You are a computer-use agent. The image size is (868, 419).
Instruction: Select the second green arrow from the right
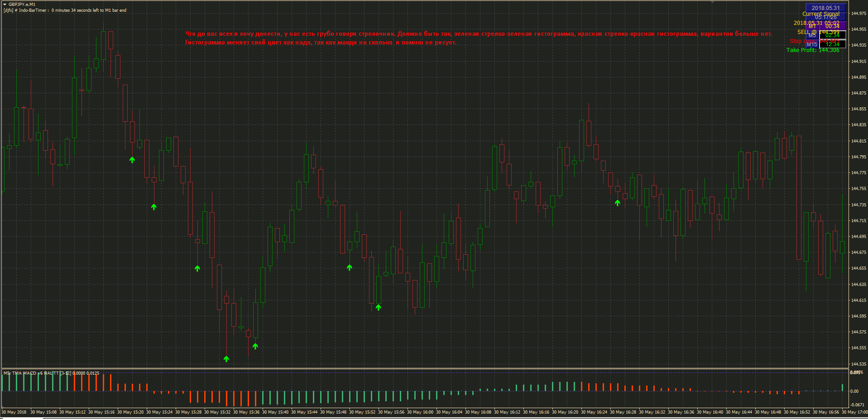pos(379,307)
